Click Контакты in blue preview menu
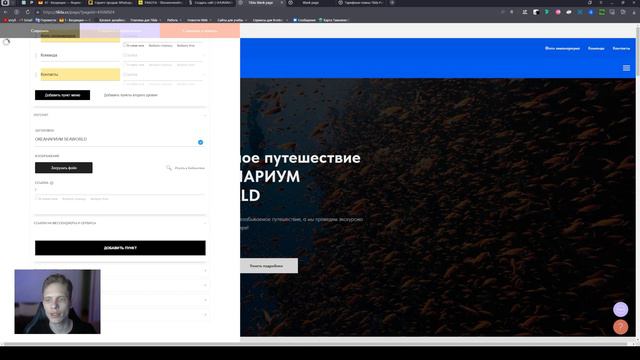640x360 pixels. [x=621, y=48]
